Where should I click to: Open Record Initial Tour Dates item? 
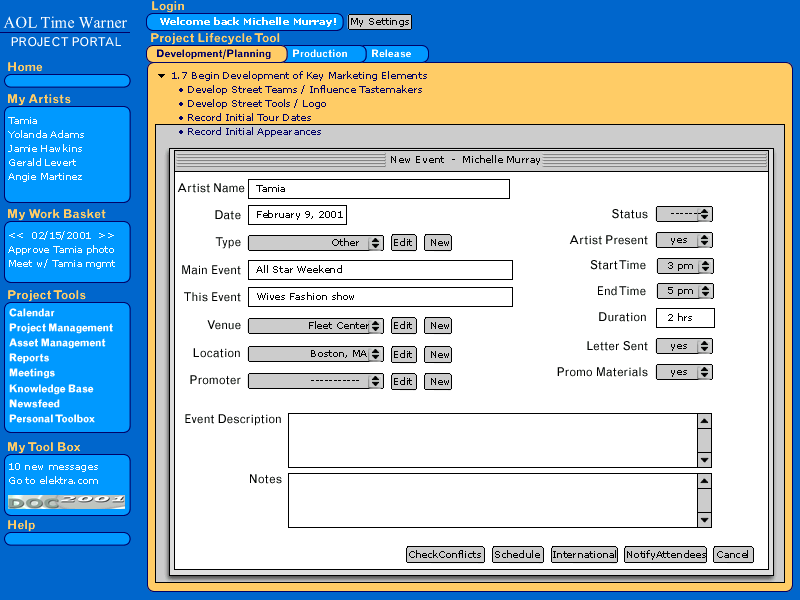click(249, 118)
